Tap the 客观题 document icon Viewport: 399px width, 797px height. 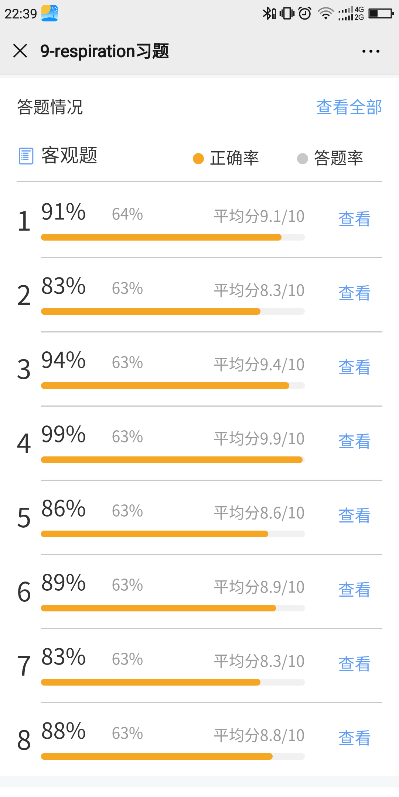(x=25, y=156)
